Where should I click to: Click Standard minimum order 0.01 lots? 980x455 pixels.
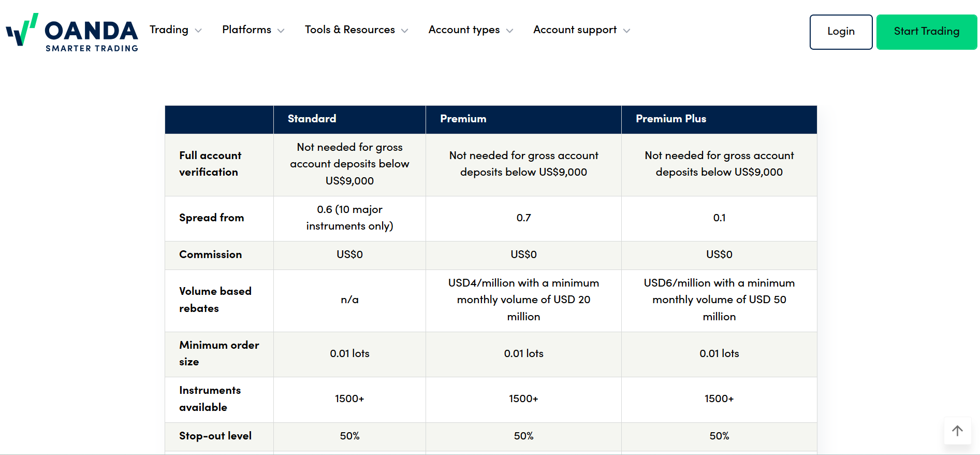pos(349,353)
